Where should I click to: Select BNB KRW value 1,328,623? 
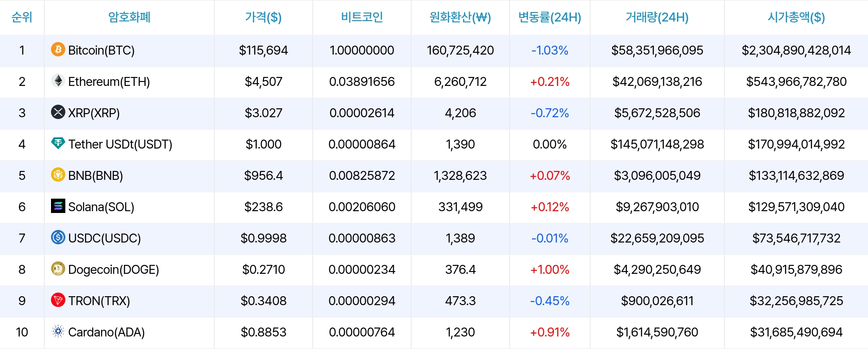(460, 175)
